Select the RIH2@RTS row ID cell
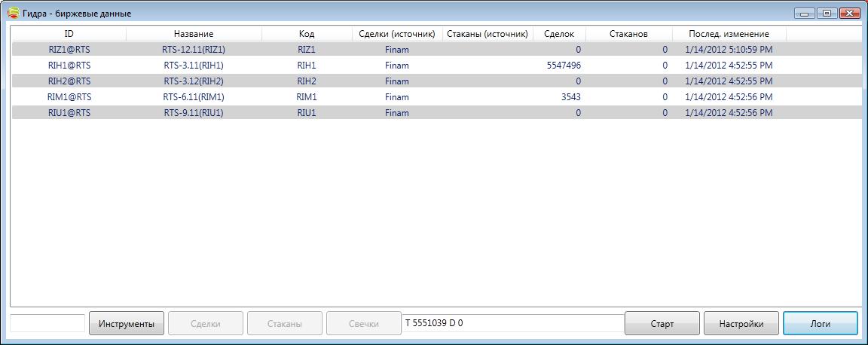Image resolution: width=868 pixels, height=345 pixels. 69,81
